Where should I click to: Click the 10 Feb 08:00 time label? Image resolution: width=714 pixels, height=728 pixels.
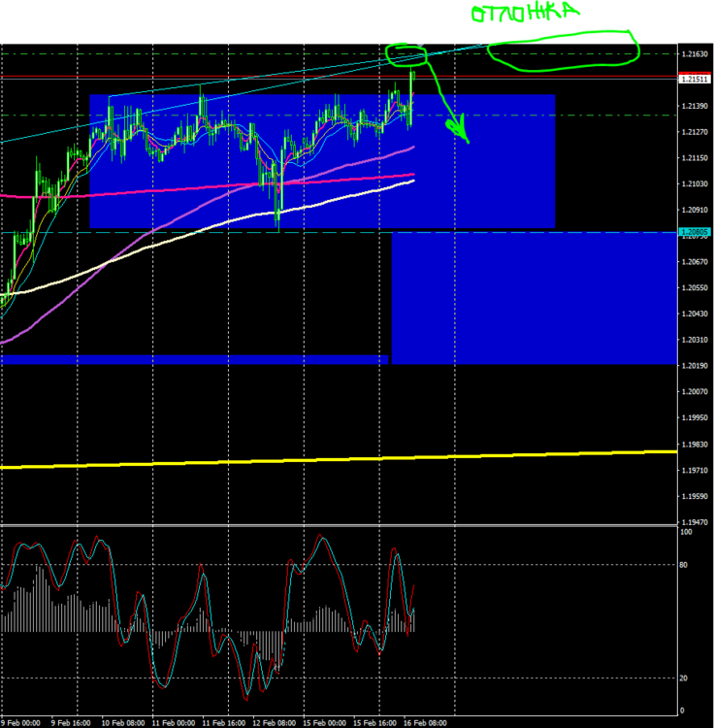123,723
